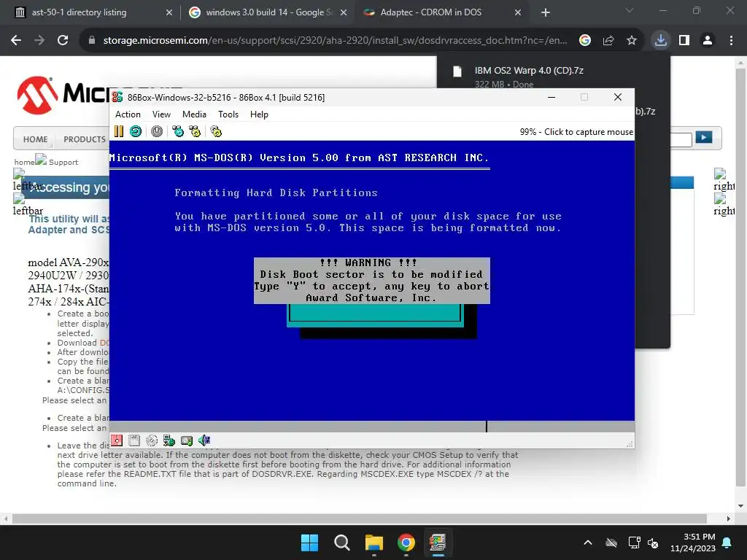Open the Tools menu in 86Box
This screenshot has width=747, height=560.
tap(228, 114)
